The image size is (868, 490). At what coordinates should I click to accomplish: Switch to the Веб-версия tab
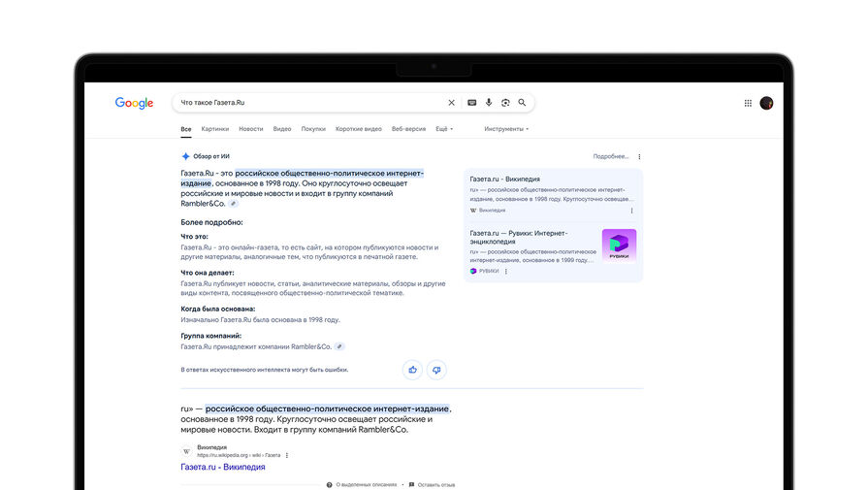[408, 129]
